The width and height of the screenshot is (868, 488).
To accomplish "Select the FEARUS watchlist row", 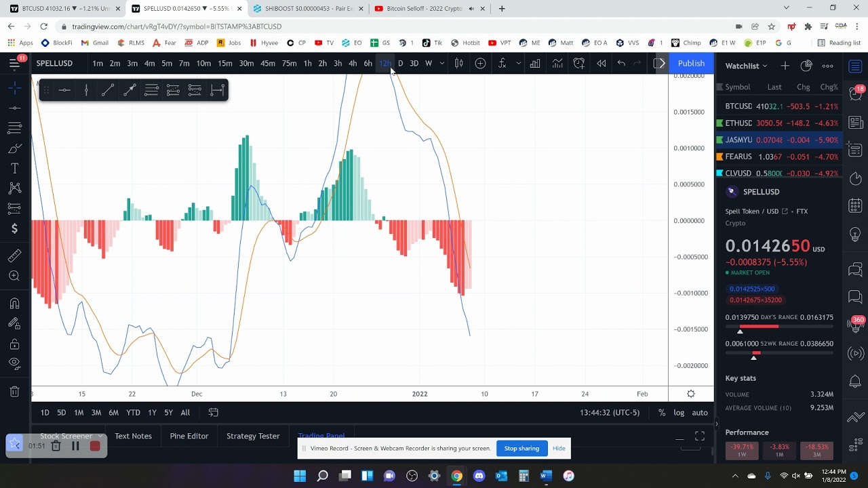I will point(778,157).
